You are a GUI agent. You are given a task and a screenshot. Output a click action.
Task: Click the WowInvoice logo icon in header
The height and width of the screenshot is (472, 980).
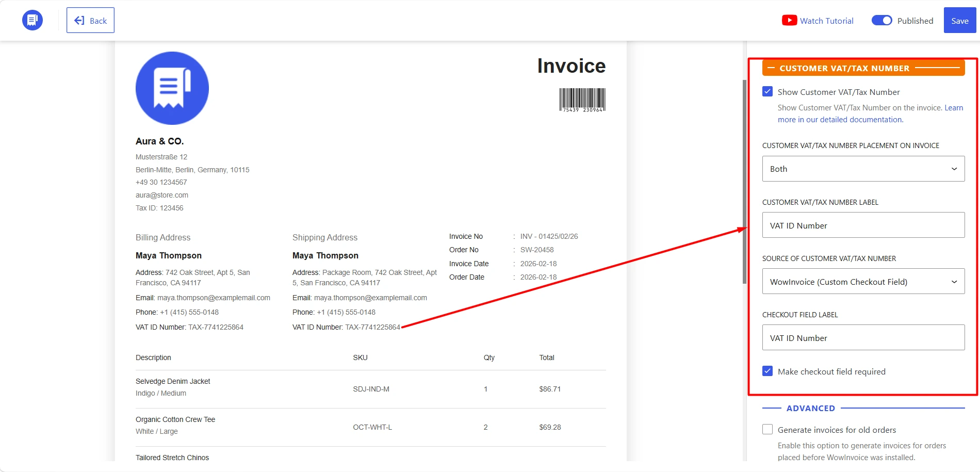tap(32, 20)
